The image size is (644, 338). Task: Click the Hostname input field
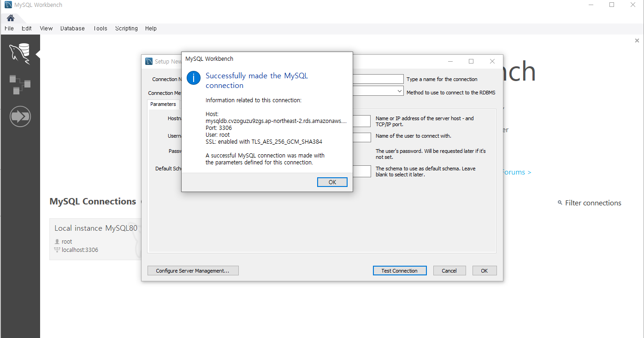point(361,121)
